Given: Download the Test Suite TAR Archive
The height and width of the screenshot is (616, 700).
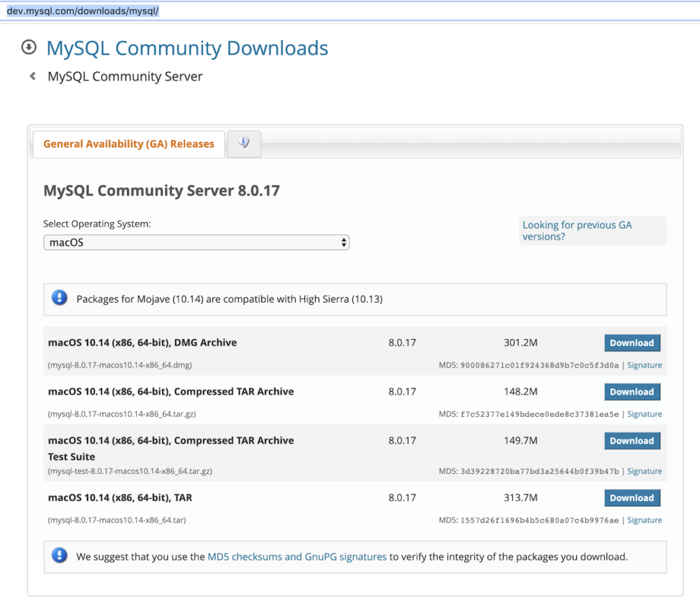Looking at the screenshot, I should (x=632, y=440).
